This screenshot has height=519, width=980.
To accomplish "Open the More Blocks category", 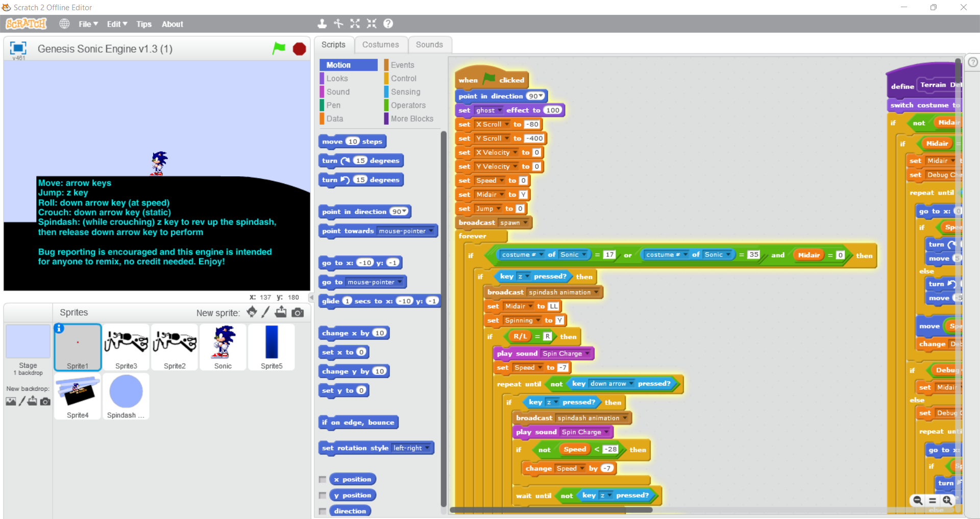I will point(412,119).
